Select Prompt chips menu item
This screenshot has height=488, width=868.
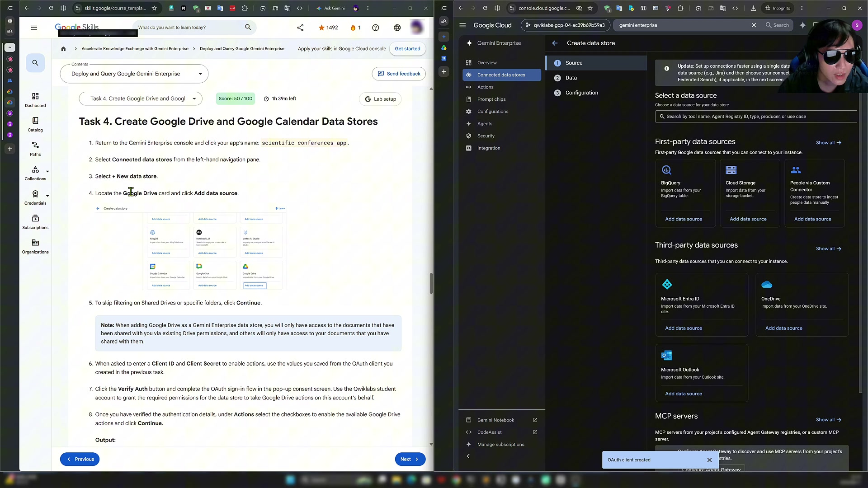tap(502, 99)
